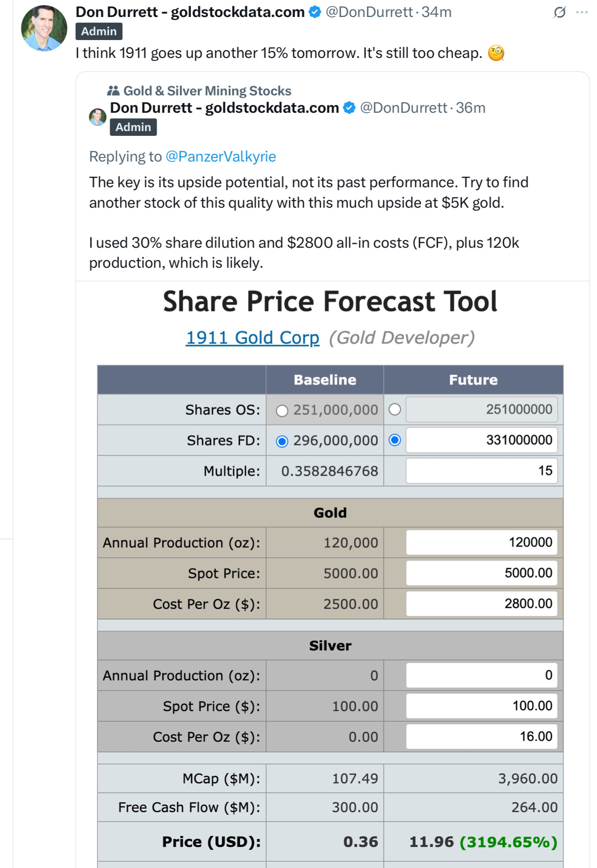Click the Future Multiple input field
Viewport: 597px width, 868px height.
tap(482, 471)
